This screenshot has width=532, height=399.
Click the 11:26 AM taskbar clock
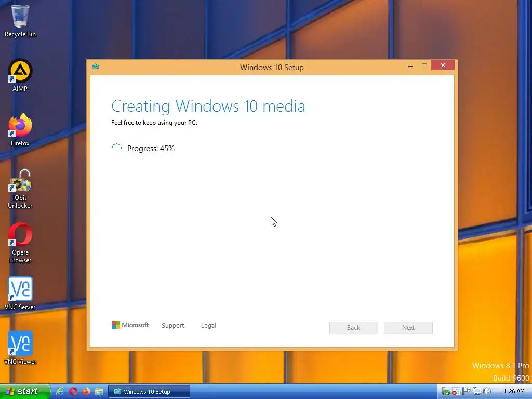(512, 391)
